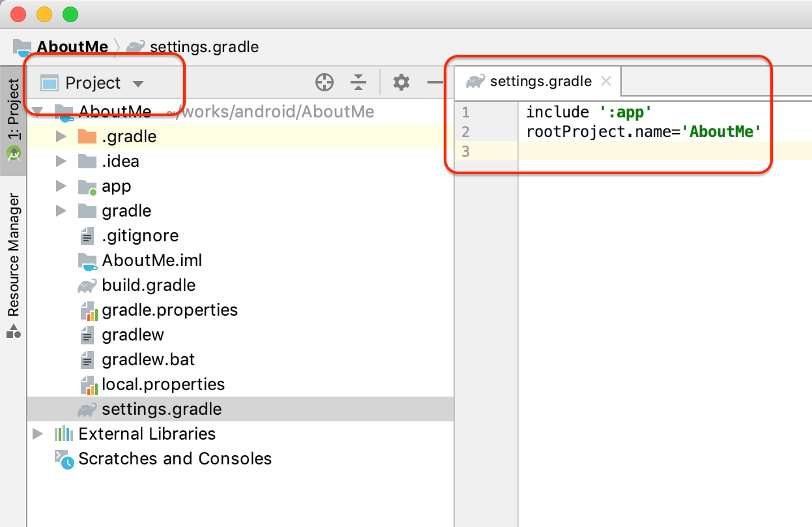Screen dimensions: 812x527
Task: Select the settings.gradle editor tab
Action: pos(538,81)
